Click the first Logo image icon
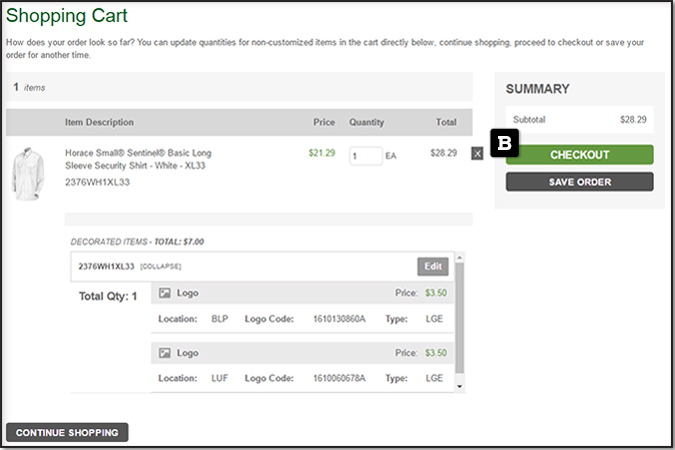This screenshot has height=450, width=675. pos(165,294)
